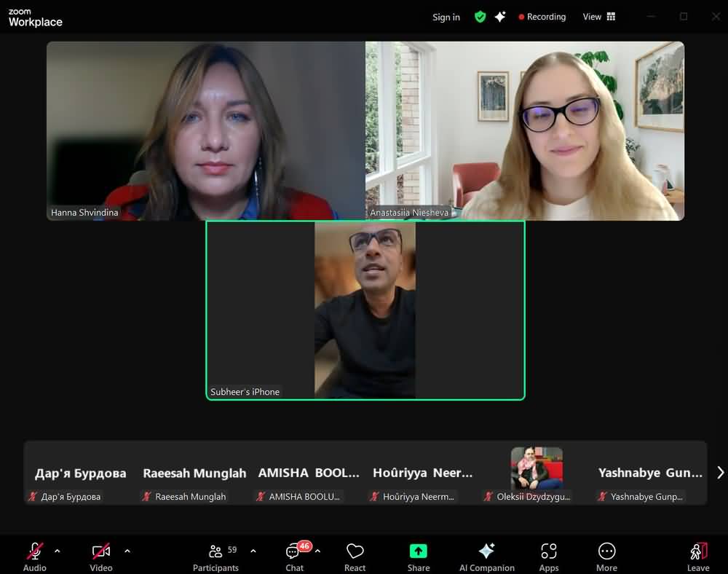Screen dimensions: 728x574
Task: Expand the Participants options caret
Action: coord(253,551)
